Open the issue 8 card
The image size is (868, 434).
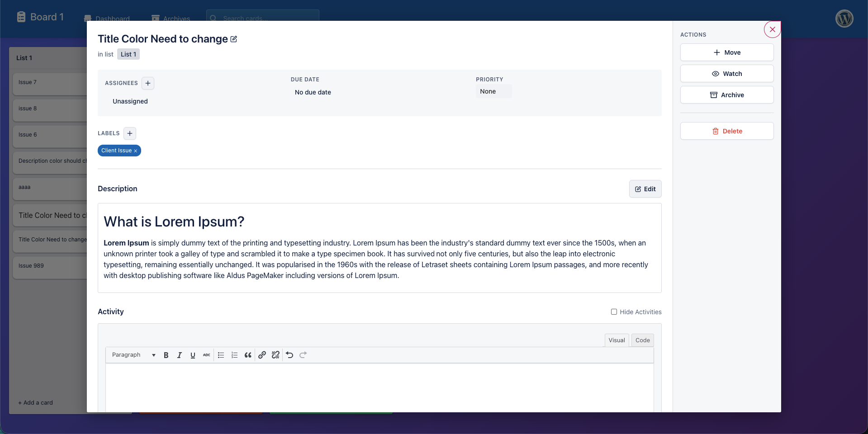pos(50,110)
